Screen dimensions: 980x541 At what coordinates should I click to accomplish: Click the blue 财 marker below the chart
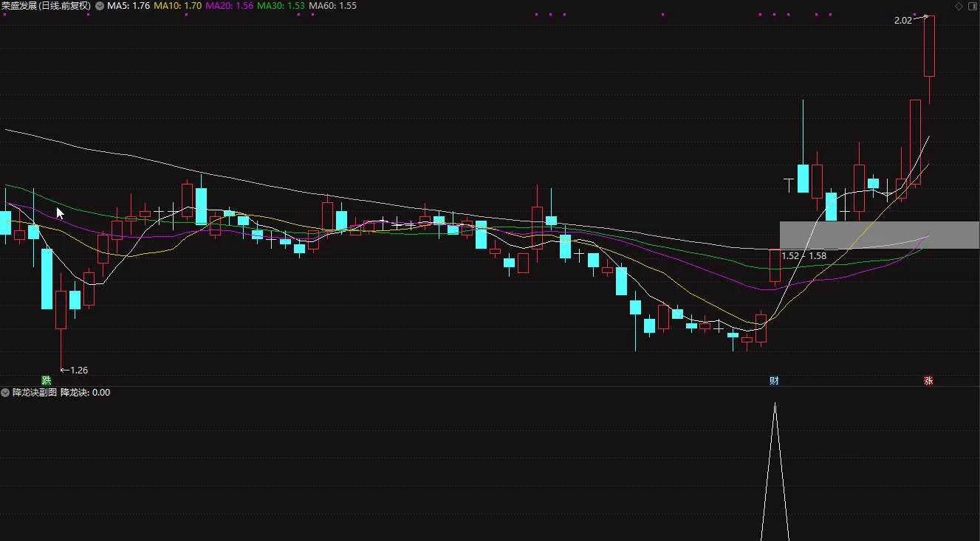tap(774, 381)
